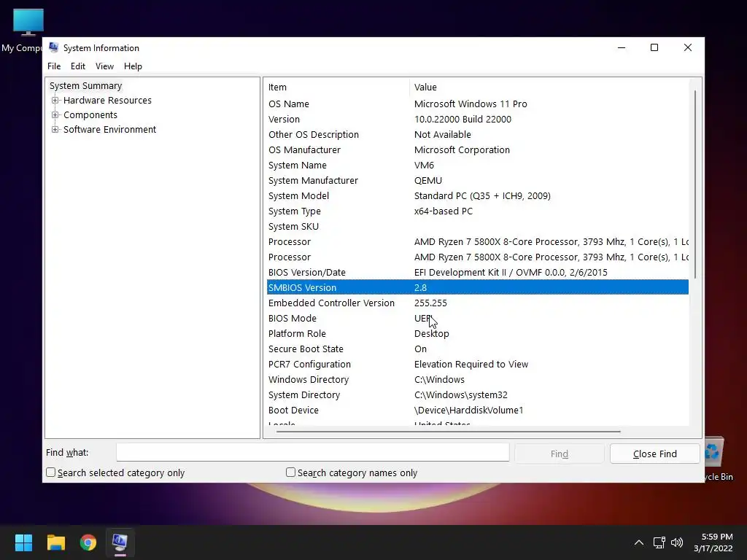Image resolution: width=747 pixels, height=560 pixels.
Task: Expand the Components node
Action: coord(55,115)
